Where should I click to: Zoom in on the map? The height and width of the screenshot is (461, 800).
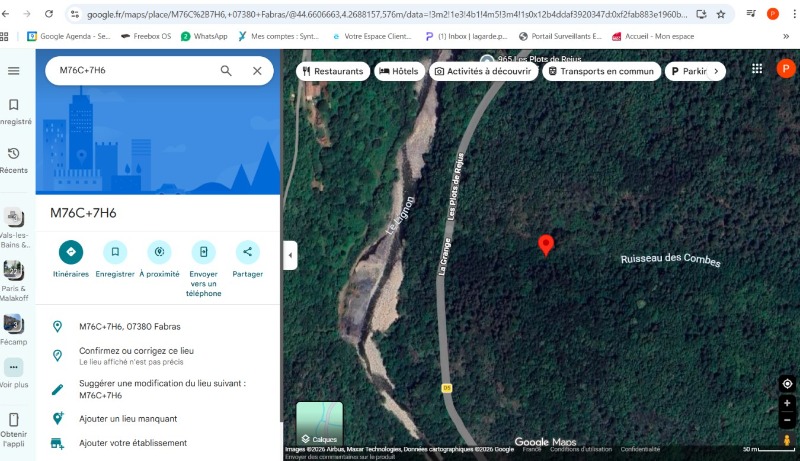[x=787, y=404]
